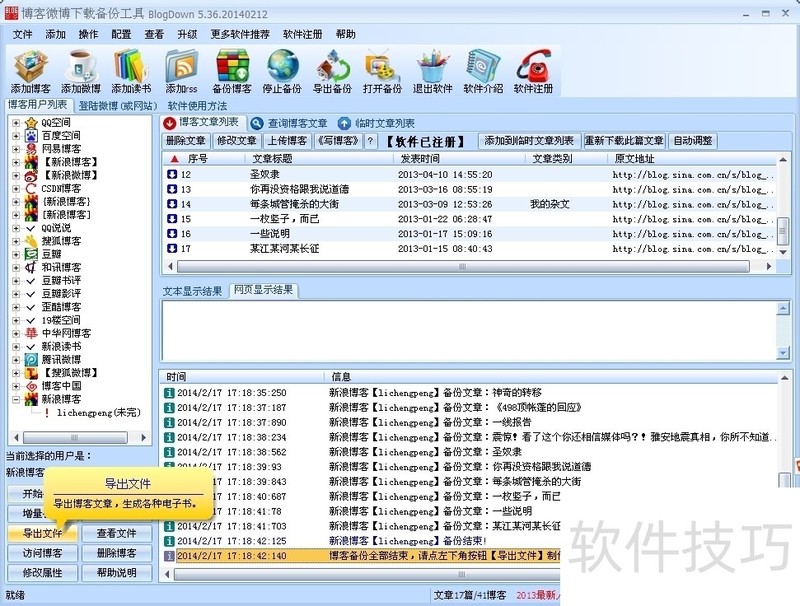The width and height of the screenshot is (800, 606).
Task: Open 软件注册 telephone icon
Action: pos(533,71)
